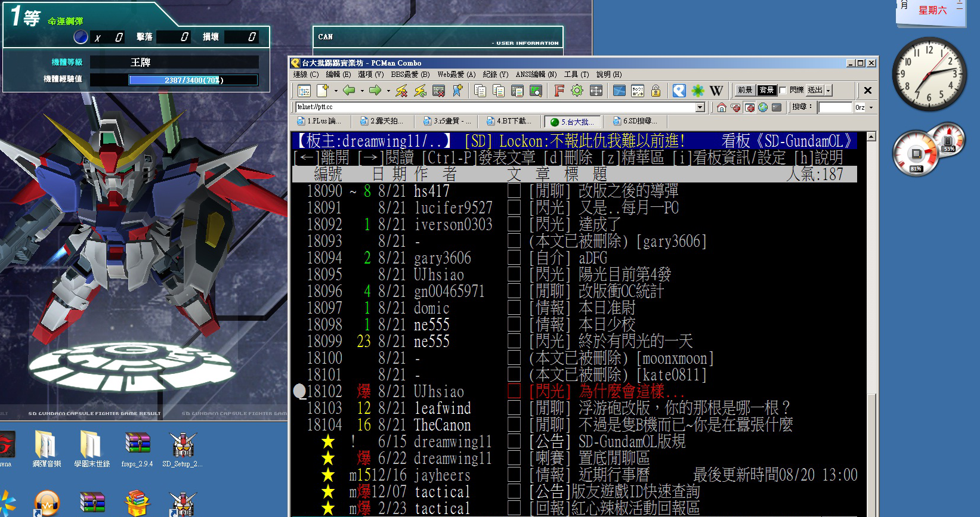Open the BBS最愛 (B) menu

click(410, 75)
